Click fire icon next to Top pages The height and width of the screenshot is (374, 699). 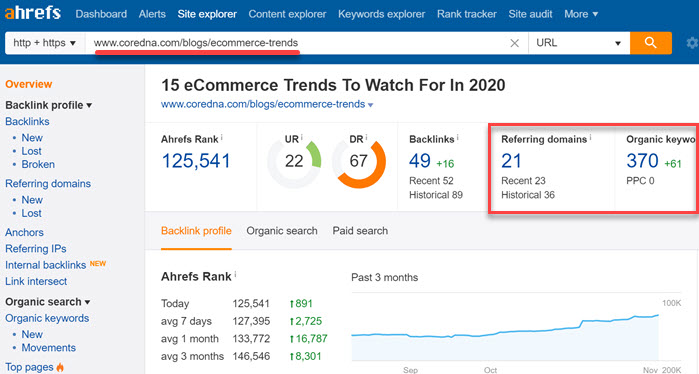(x=60, y=367)
